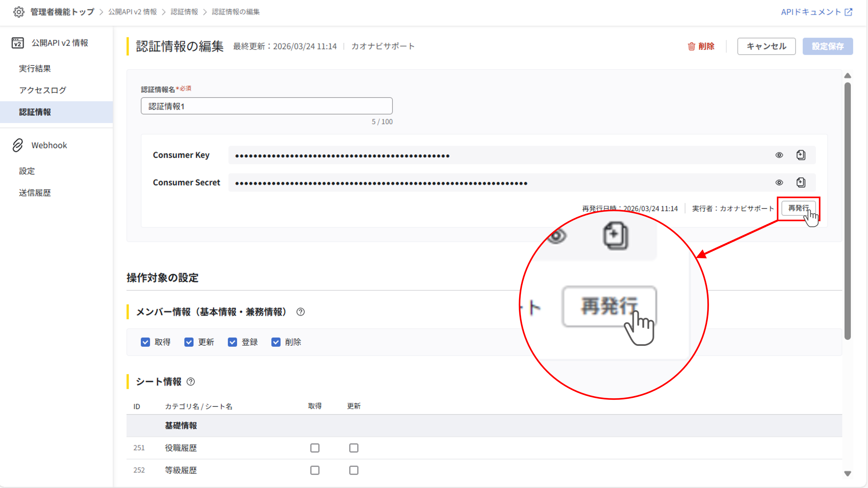Screen dimensions: 868x488
Task: Click the admin settings gear icon
Action: tap(19, 12)
